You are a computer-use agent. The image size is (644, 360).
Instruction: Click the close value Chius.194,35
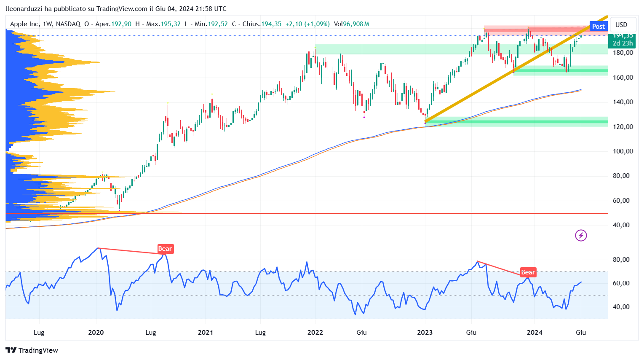[257, 24]
